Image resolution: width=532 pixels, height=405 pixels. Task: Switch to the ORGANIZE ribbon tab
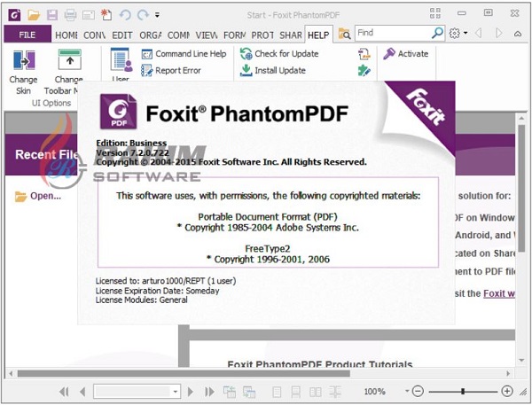[x=151, y=35]
